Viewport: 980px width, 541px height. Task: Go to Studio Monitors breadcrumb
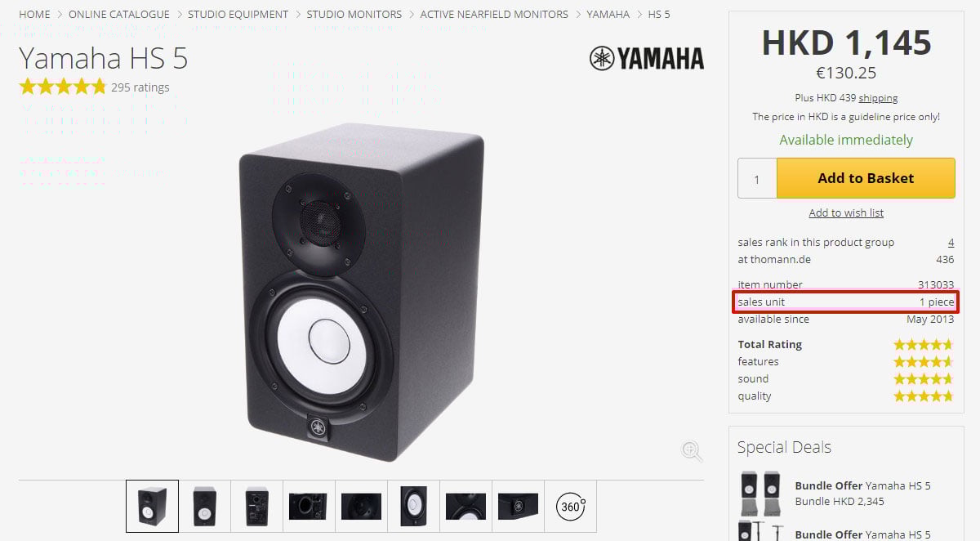click(354, 15)
